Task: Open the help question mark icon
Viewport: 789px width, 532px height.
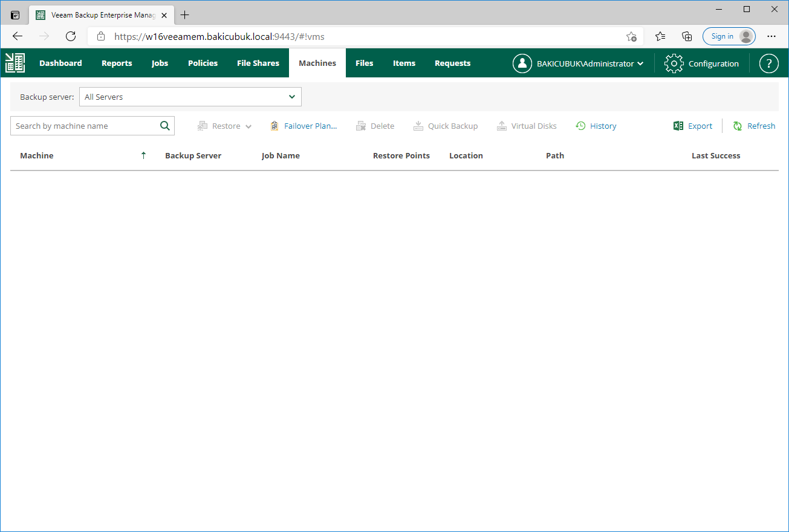Action: coord(768,63)
